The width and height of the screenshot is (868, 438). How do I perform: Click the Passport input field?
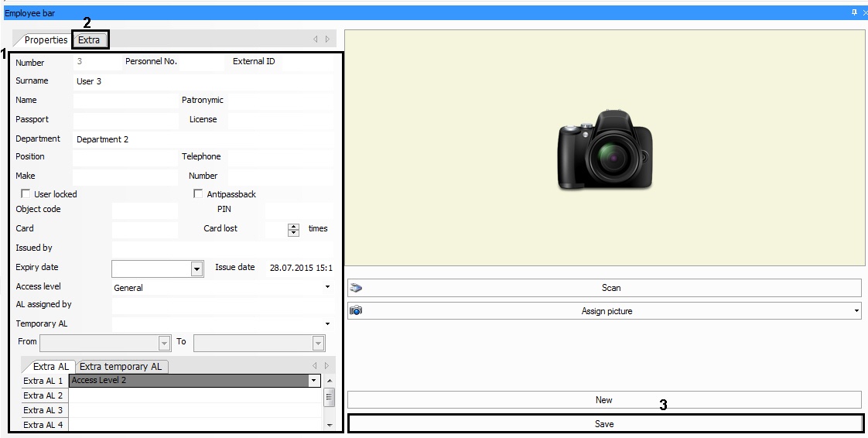tap(125, 120)
